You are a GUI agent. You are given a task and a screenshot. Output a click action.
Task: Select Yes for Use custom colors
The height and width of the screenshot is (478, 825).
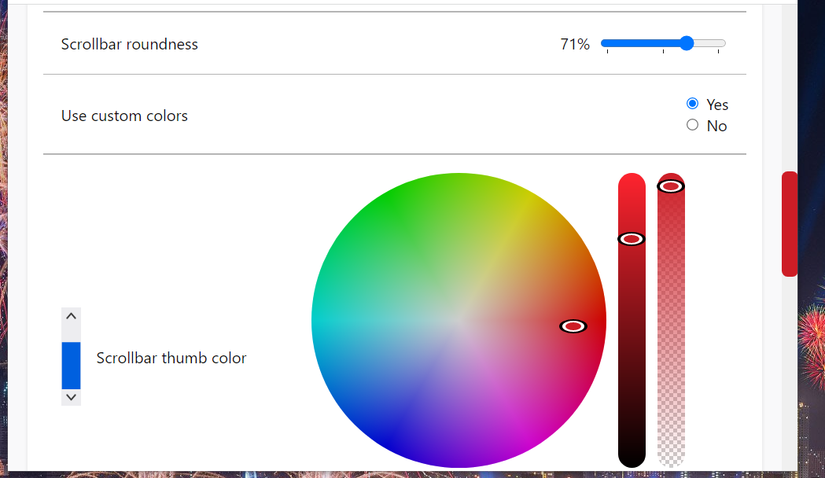[692, 104]
